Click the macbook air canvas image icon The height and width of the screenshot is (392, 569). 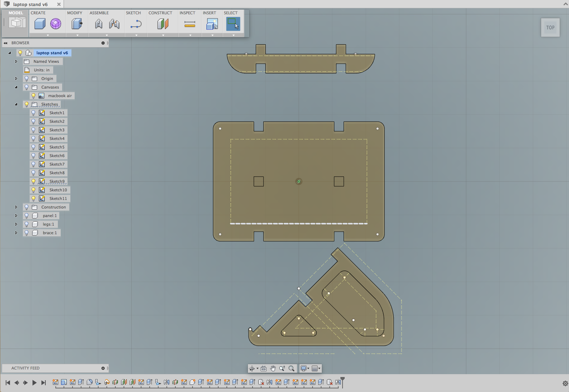coord(41,96)
